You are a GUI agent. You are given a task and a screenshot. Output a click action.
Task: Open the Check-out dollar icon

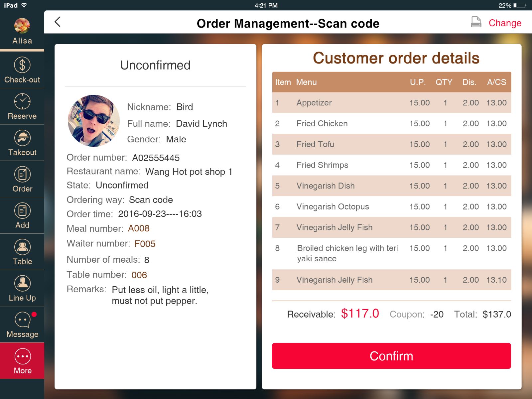click(22, 65)
